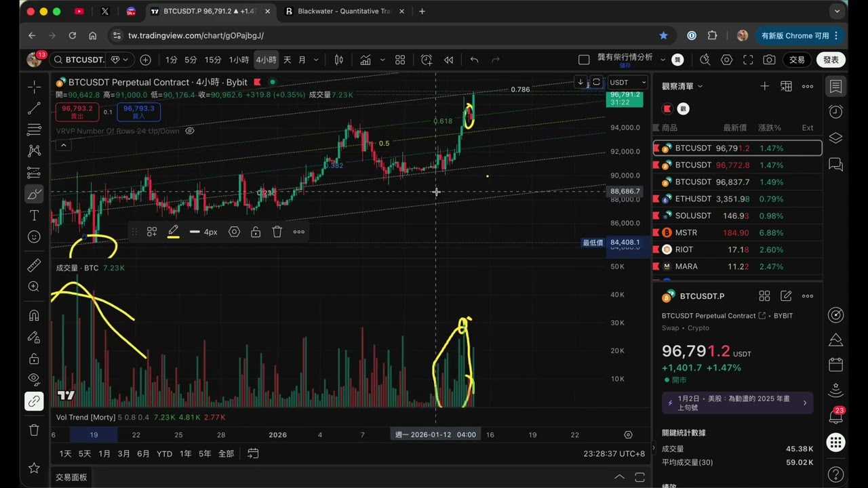
Task: Open the USDT currency dropdown
Action: pyautogui.click(x=628, y=82)
